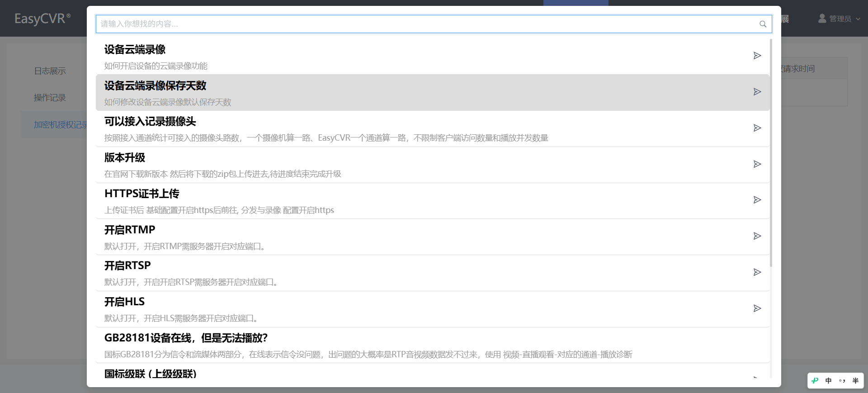Click the help list vertical scrollbar
868x393 pixels.
(x=771, y=154)
